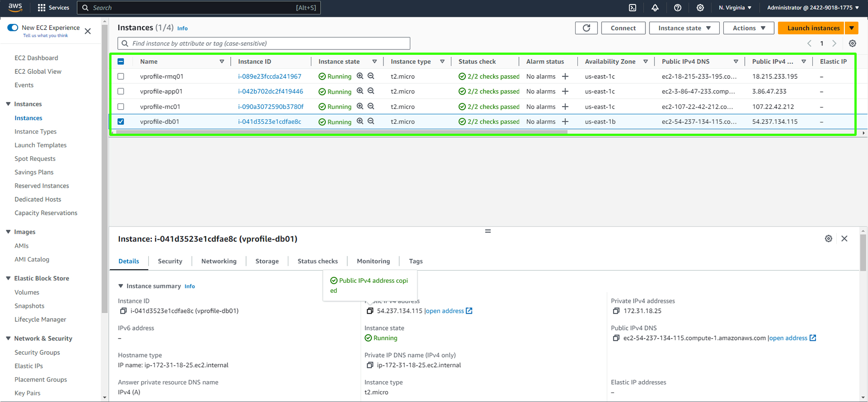This screenshot has width=868, height=402.
Task: Open instance ID i-089e23fccda241967 link
Action: coord(270,77)
